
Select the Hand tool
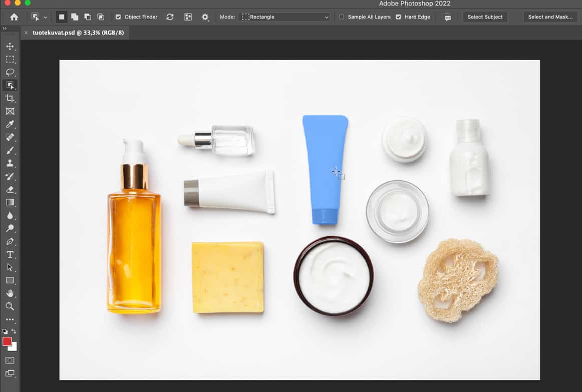tap(10, 293)
